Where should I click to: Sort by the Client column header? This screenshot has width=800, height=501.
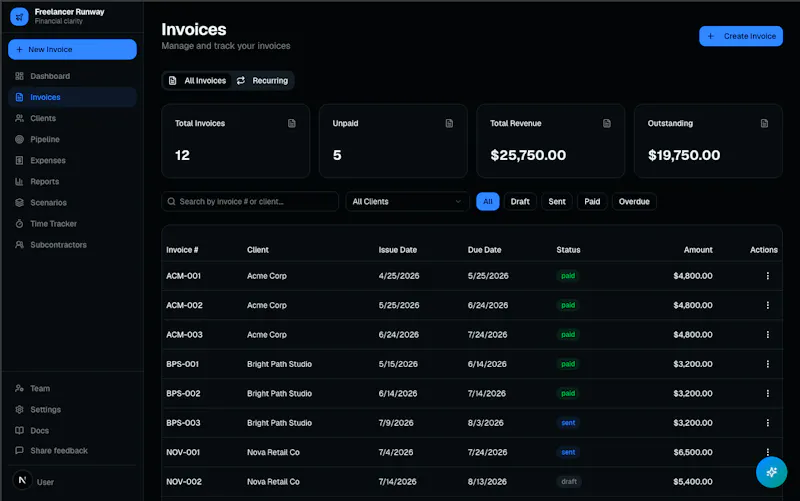(258, 250)
